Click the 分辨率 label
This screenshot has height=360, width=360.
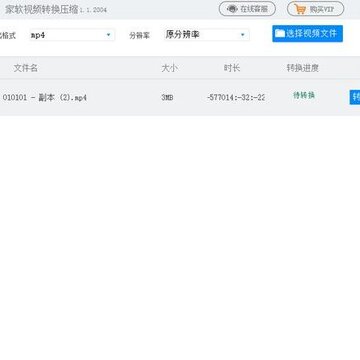139,36
